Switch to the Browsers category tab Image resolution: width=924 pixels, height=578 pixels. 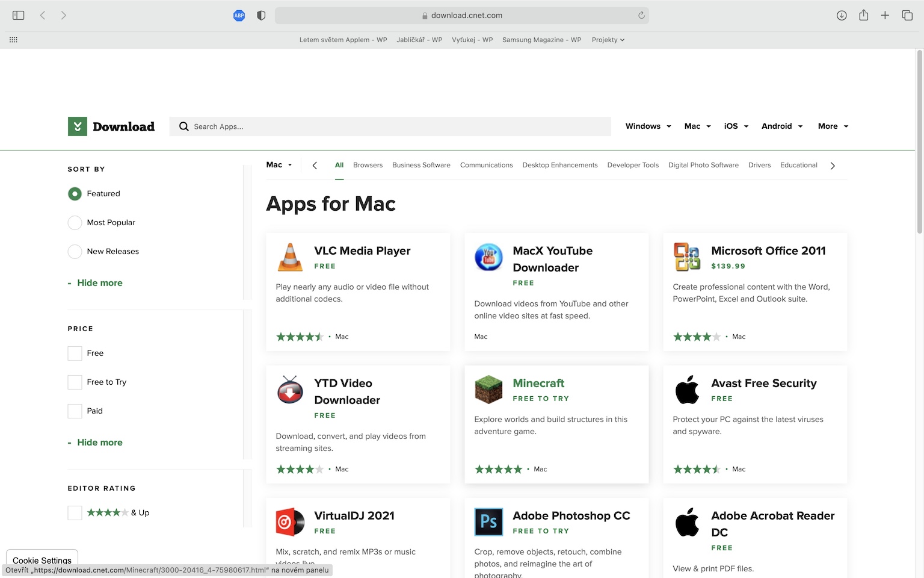[368, 165]
